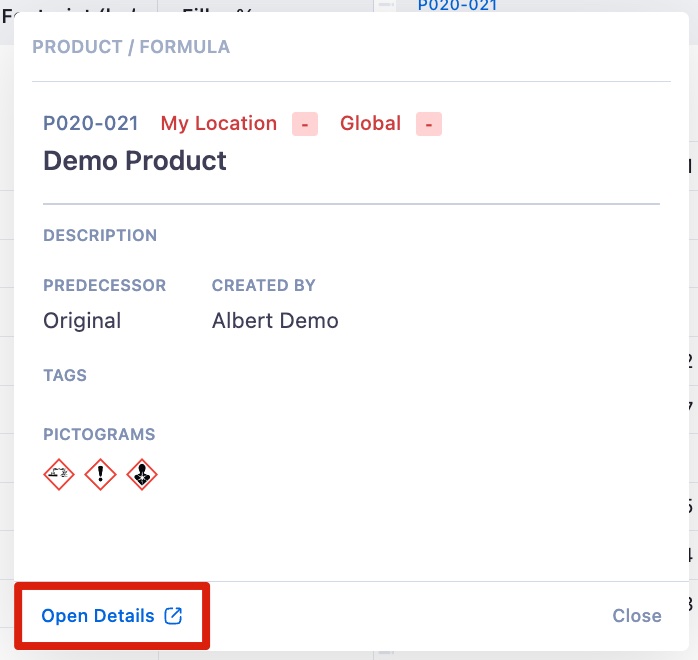The height and width of the screenshot is (660, 698).
Task: Click the Original predecessor value
Action: [82, 321]
